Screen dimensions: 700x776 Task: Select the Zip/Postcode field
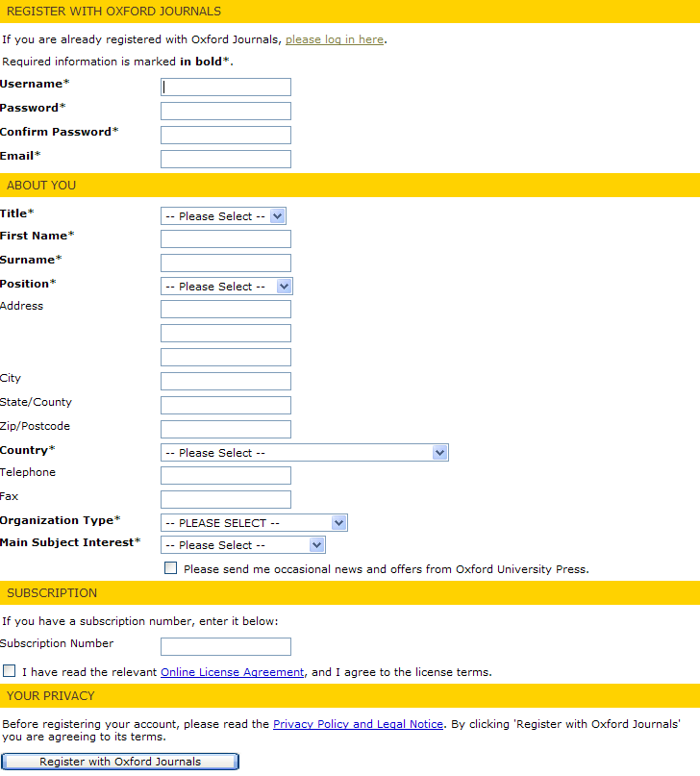pyautogui.click(x=226, y=429)
